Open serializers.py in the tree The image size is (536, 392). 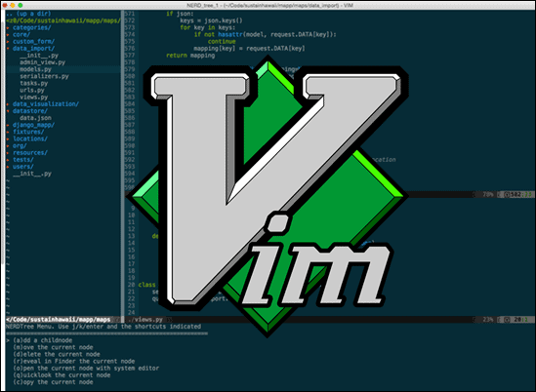(44, 76)
